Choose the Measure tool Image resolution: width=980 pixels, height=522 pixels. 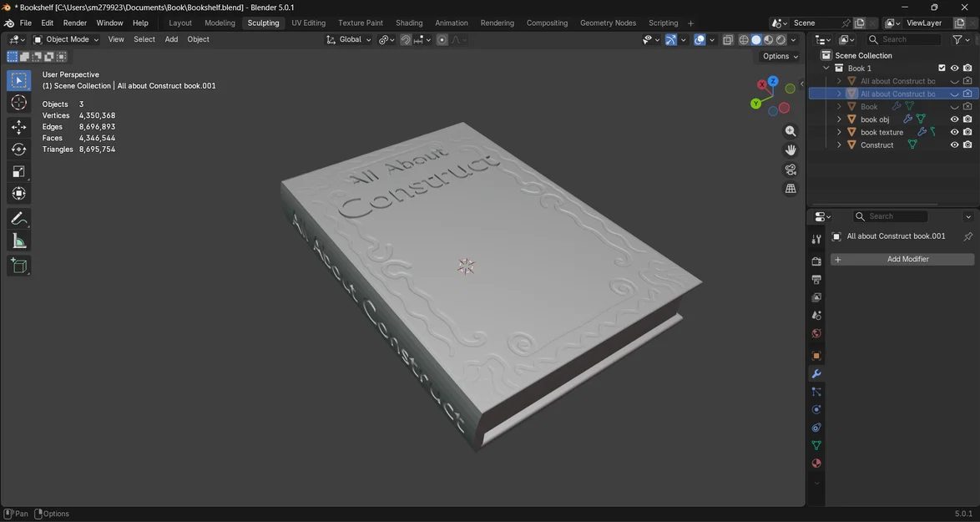click(x=18, y=241)
